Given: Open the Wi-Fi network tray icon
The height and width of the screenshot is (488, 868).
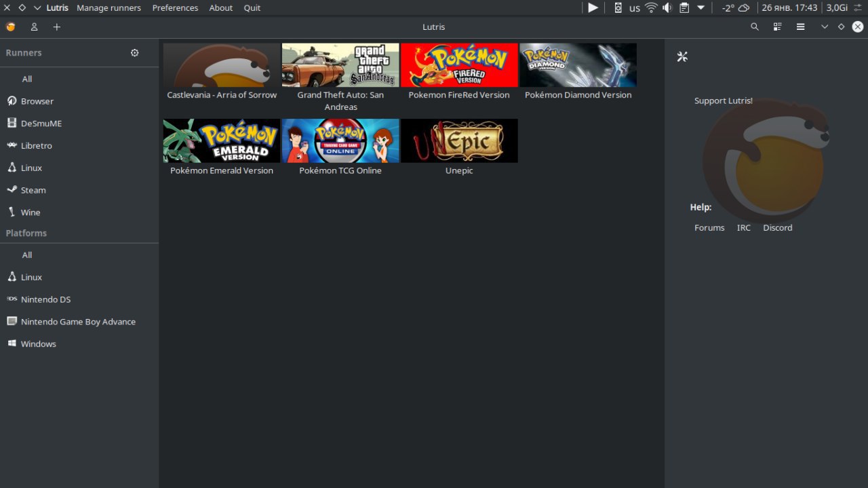Looking at the screenshot, I should pyautogui.click(x=651, y=8).
